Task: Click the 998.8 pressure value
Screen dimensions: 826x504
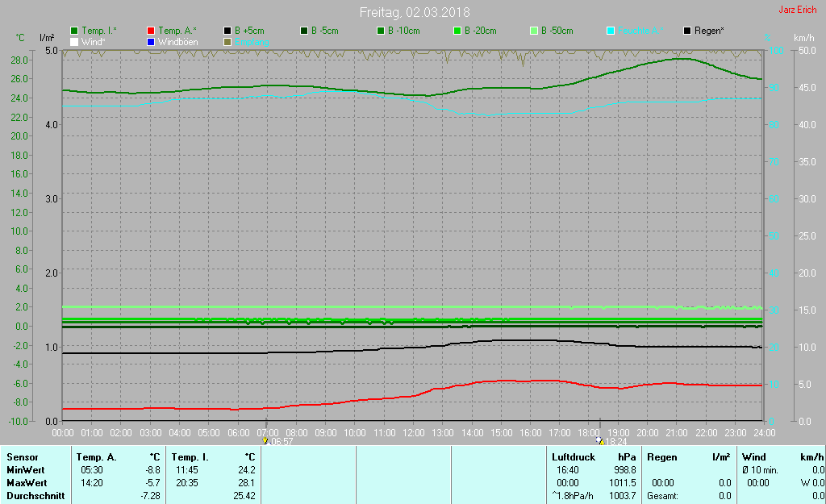Action: click(x=625, y=470)
